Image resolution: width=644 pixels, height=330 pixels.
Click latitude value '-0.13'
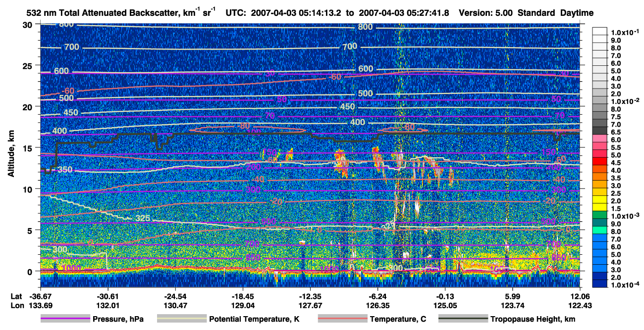tap(445, 296)
